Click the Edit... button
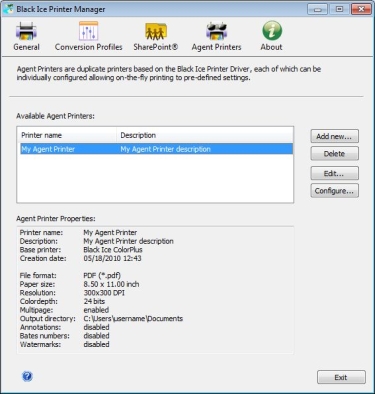The width and height of the screenshot is (375, 394). pyautogui.click(x=334, y=173)
